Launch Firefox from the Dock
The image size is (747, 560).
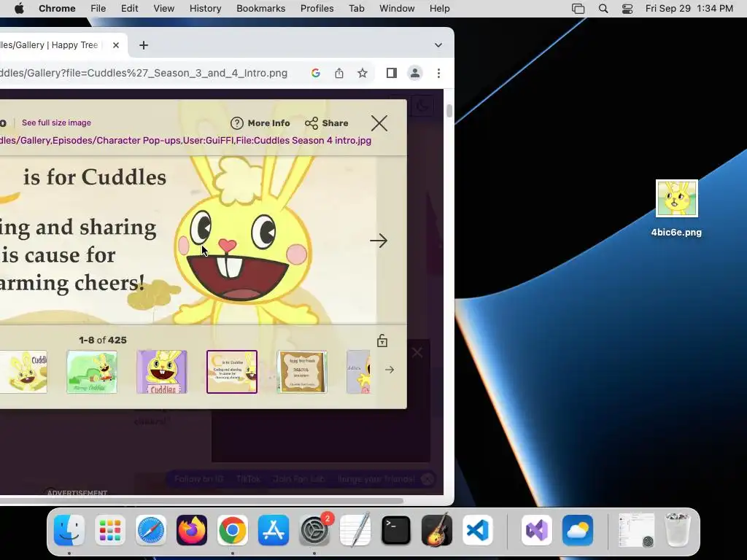click(192, 530)
